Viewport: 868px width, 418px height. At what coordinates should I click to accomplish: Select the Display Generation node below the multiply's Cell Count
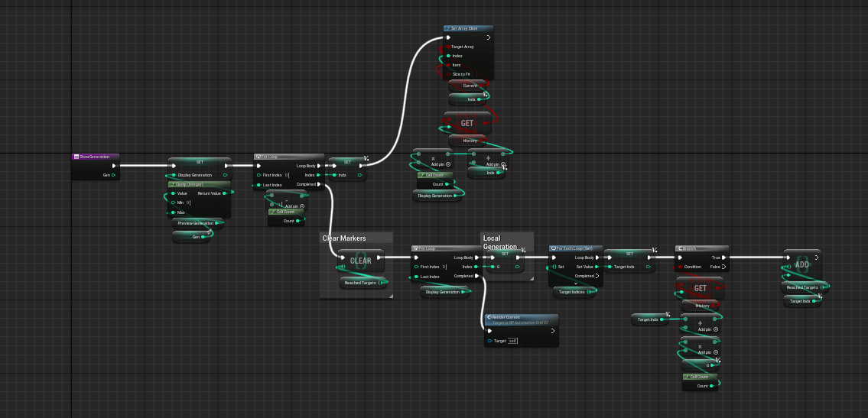[438, 196]
